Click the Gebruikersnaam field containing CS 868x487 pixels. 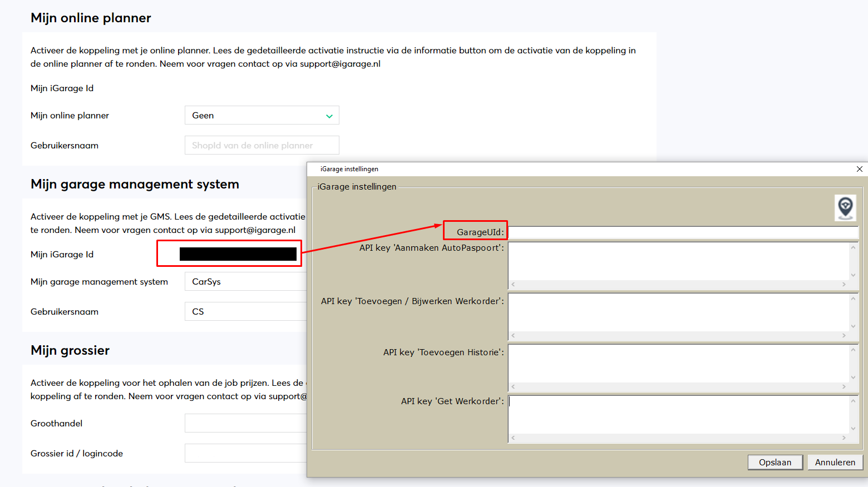(x=246, y=311)
